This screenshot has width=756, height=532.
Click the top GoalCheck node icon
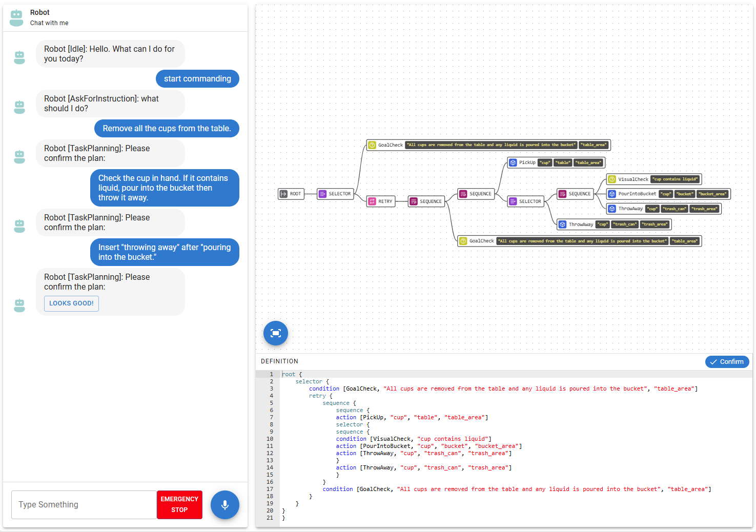[373, 145]
